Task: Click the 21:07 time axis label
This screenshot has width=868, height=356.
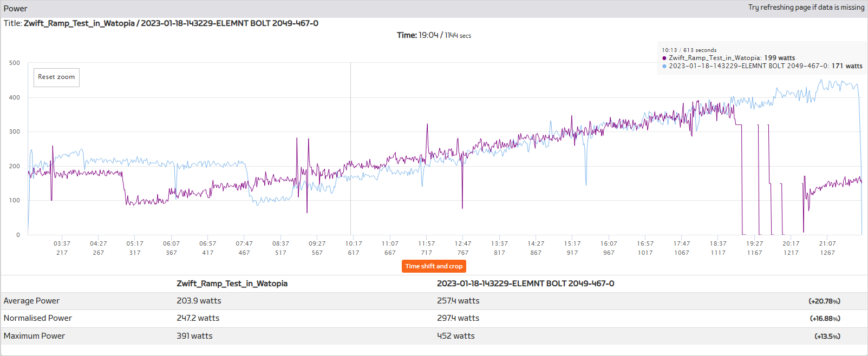Action: coord(827,243)
